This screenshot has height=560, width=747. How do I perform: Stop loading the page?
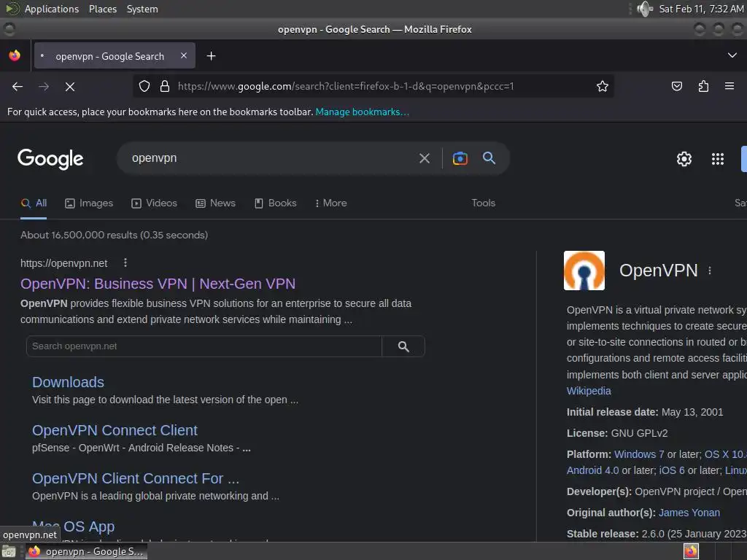[70, 86]
